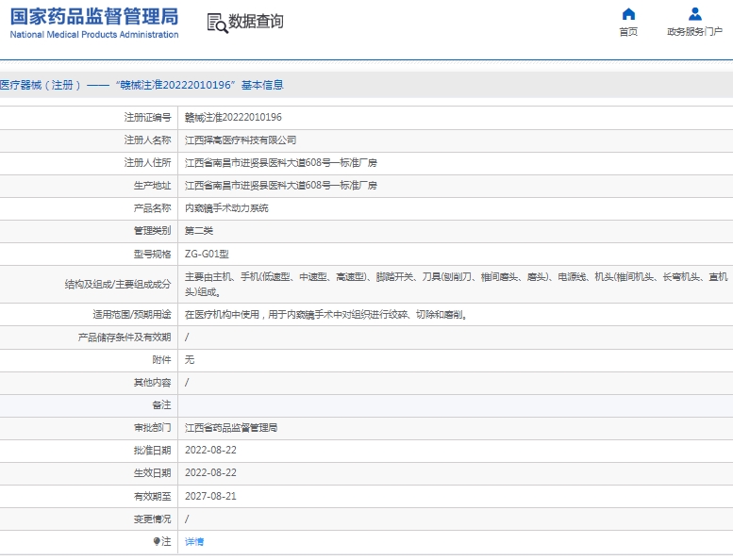Click the 变更情况 label

(153, 519)
